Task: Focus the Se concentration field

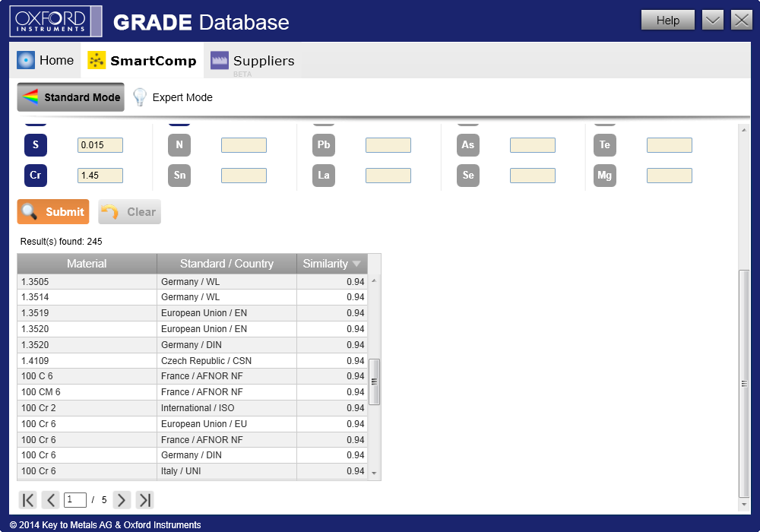Action: click(533, 176)
